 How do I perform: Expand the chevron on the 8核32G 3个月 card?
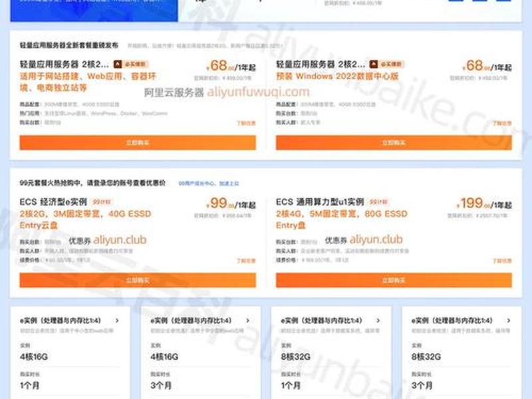click(x=509, y=321)
